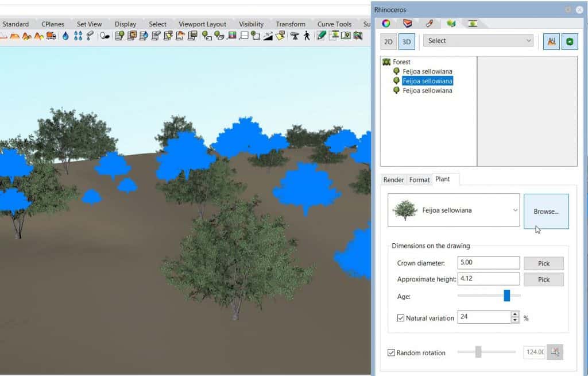
Task: Open the green plant leaves panel tab
Action: point(451,24)
